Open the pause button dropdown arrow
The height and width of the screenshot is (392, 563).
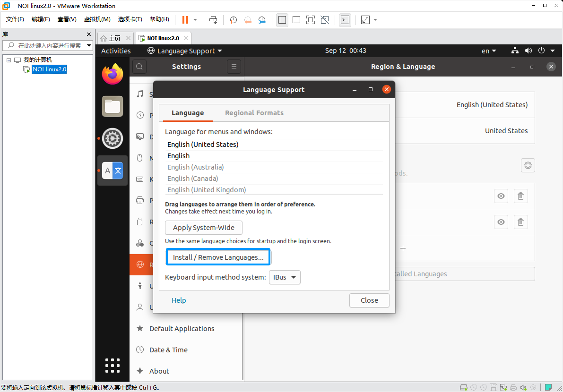coord(195,20)
